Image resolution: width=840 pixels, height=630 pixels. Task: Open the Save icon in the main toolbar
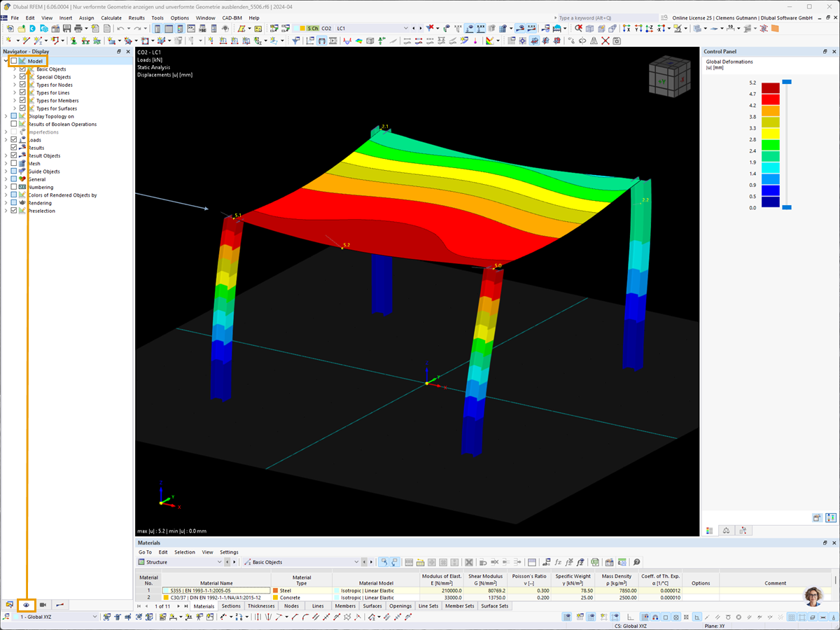[x=66, y=29]
